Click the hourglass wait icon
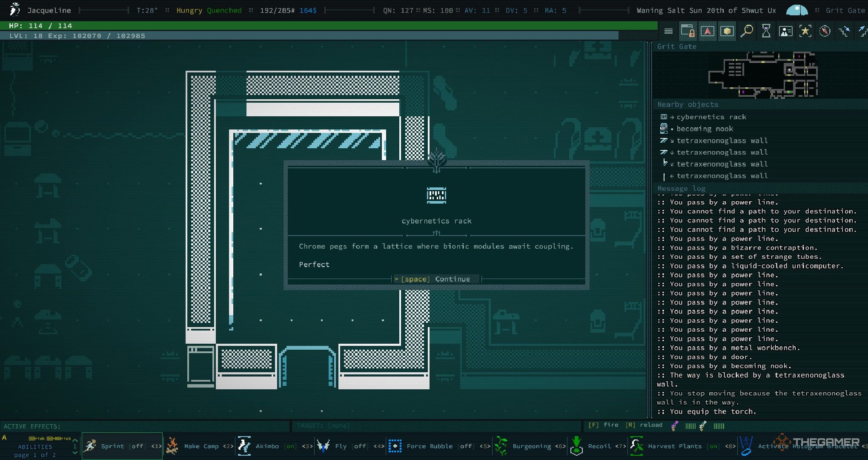 tap(766, 31)
